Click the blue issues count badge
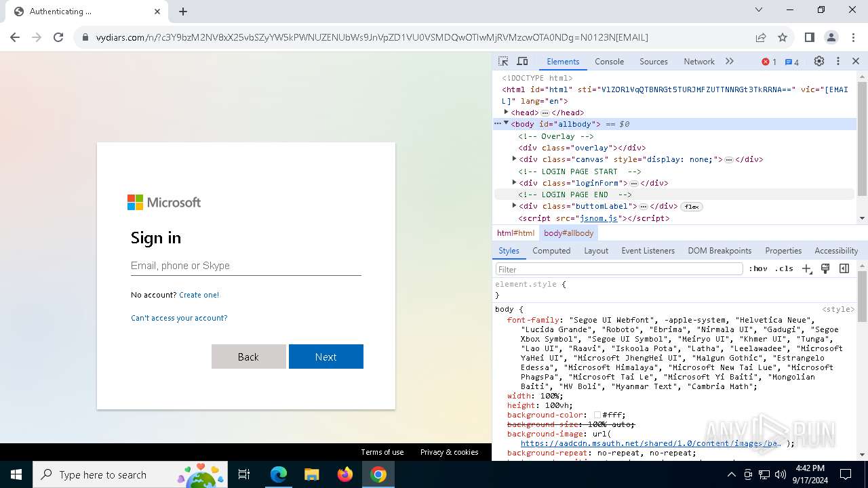This screenshot has height=488, width=868. pyautogui.click(x=792, y=62)
